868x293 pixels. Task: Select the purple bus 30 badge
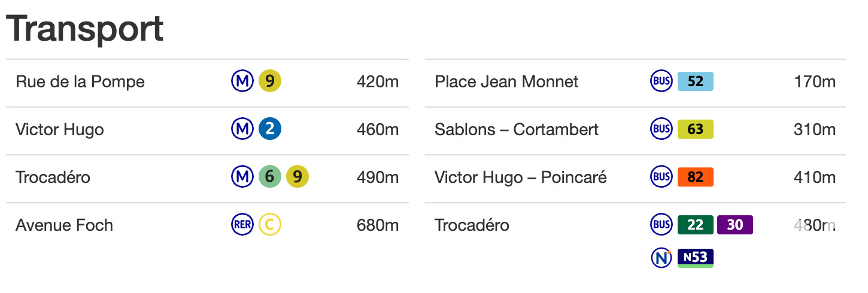735,225
